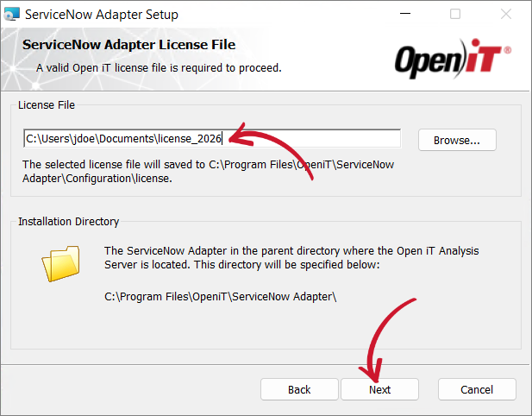This screenshot has width=532, height=416.
Task: Cancel the ServiceNow Adapter setup
Action: [x=477, y=389]
